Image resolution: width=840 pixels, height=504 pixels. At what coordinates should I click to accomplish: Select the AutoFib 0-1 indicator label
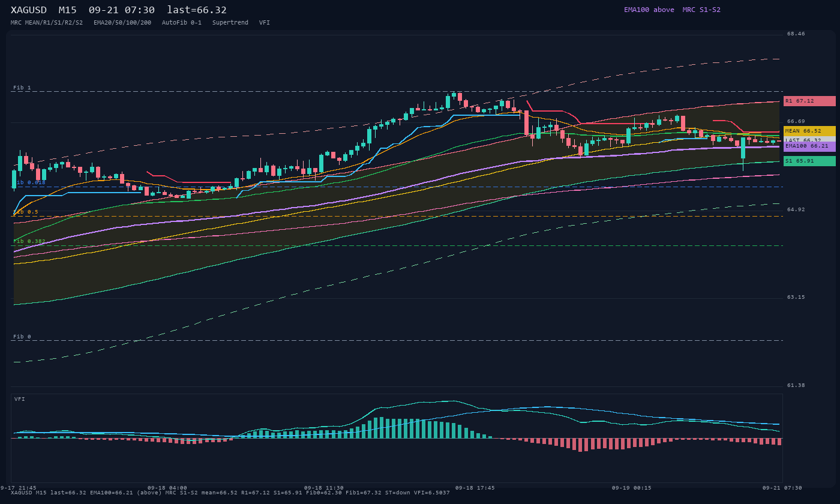pyautogui.click(x=182, y=23)
